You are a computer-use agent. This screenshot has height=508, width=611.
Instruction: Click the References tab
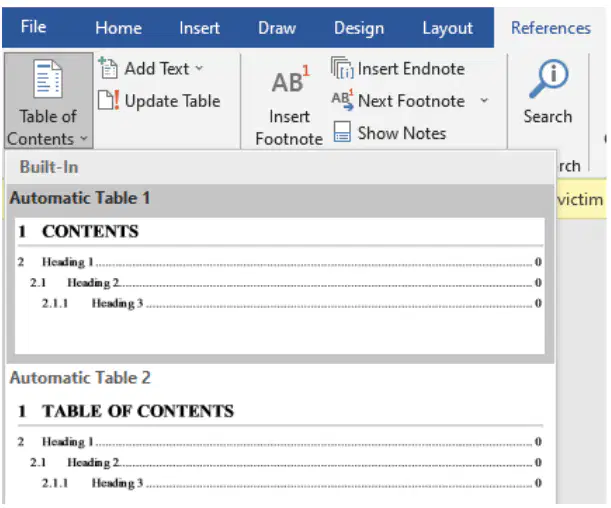tap(551, 28)
